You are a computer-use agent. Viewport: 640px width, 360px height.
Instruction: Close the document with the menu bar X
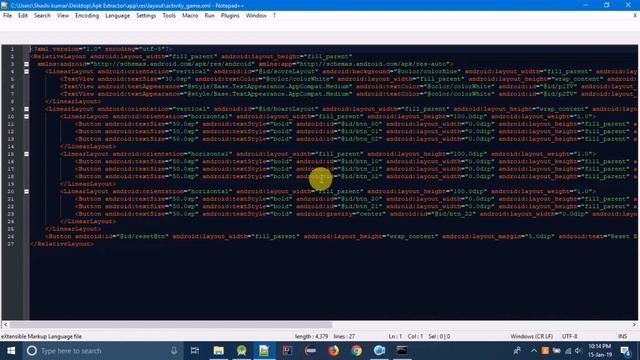click(635, 16)
